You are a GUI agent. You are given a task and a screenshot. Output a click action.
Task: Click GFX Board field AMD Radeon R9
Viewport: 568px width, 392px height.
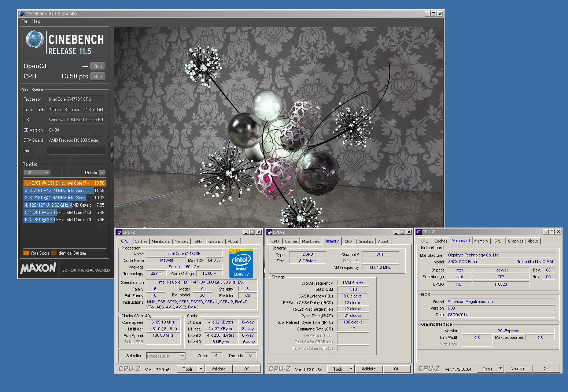(76, 140)
